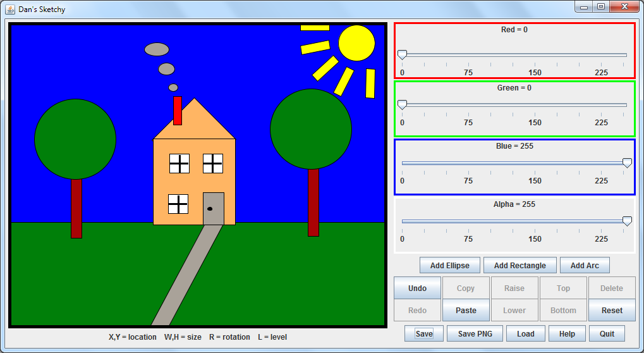Click the Add Arc button
This screenshot has height=353, width=644.
[585, 266]
